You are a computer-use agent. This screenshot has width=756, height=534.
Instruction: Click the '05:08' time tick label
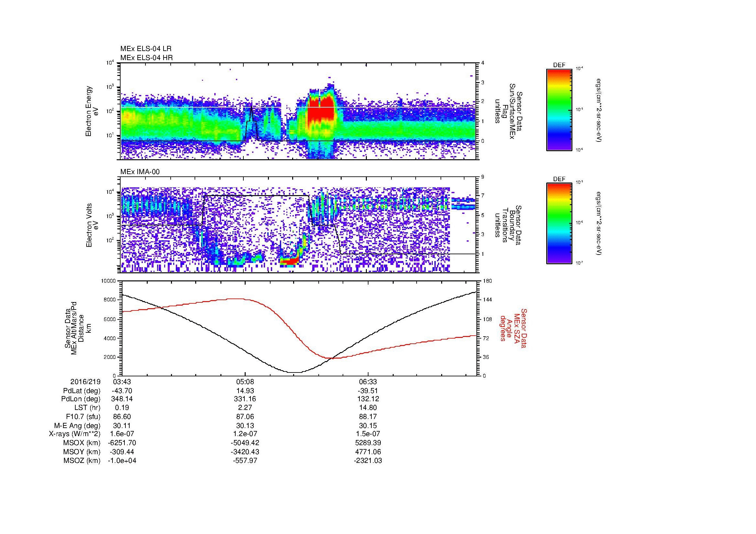(x=245, y=382)
